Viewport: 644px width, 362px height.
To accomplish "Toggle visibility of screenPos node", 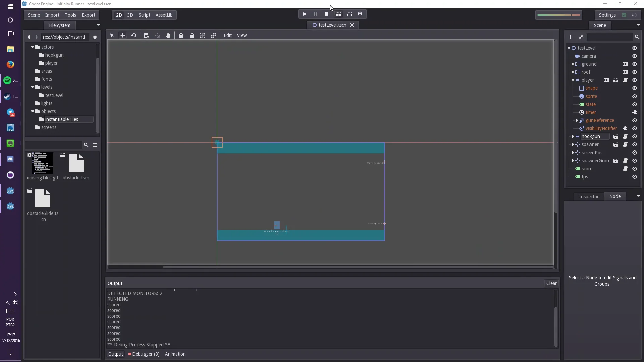I will coord(635,153).
